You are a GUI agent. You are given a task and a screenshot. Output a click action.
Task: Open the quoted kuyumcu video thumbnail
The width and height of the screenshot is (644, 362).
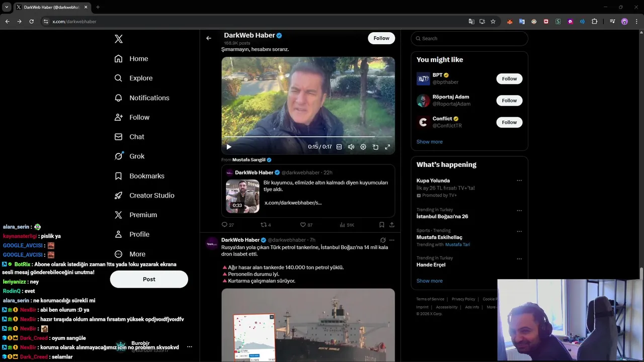(x=243, y=196)
